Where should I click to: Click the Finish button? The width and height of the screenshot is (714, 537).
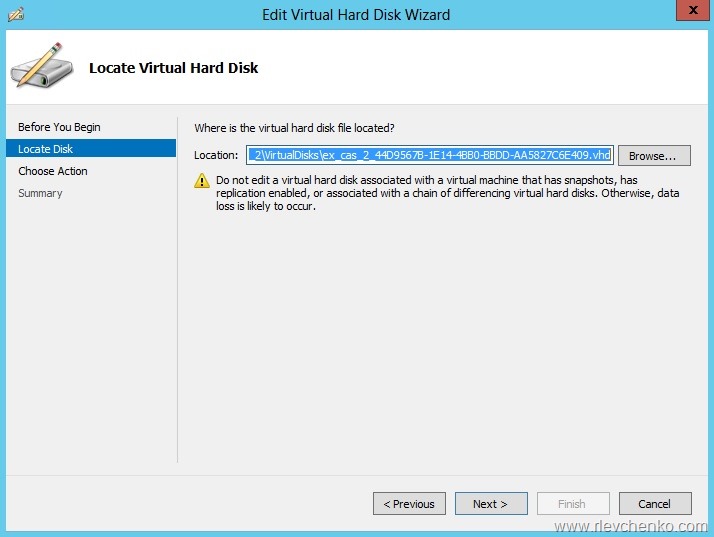(573, 504)
